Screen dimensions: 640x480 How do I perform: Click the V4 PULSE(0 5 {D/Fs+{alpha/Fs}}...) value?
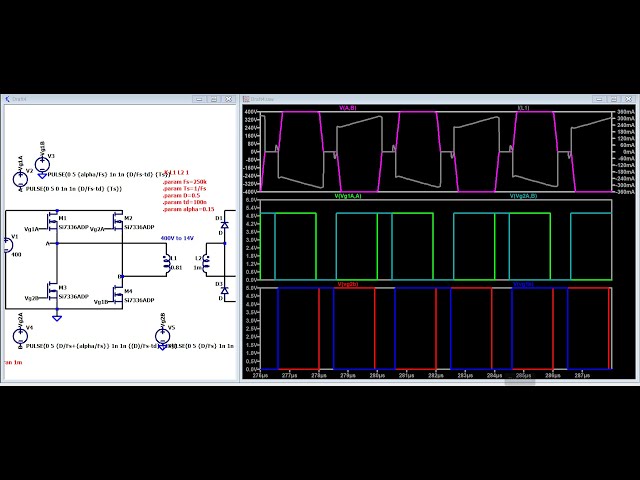(x=101, y=346)
